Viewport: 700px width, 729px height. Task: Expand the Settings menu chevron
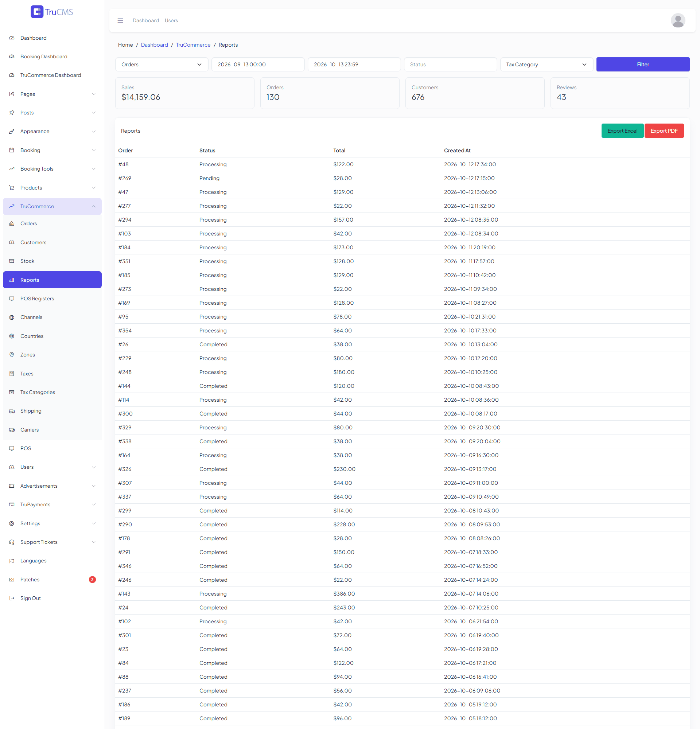click(x=94, y=523)
